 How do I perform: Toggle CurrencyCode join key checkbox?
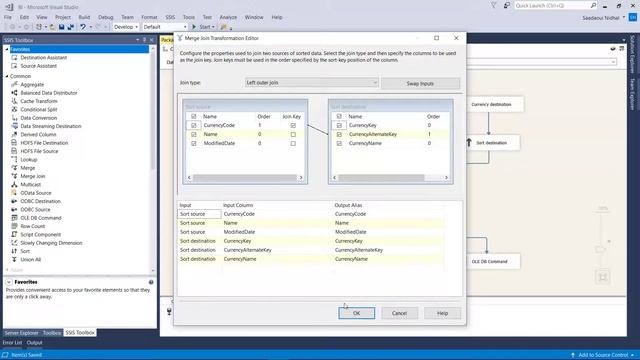[293, 125]
